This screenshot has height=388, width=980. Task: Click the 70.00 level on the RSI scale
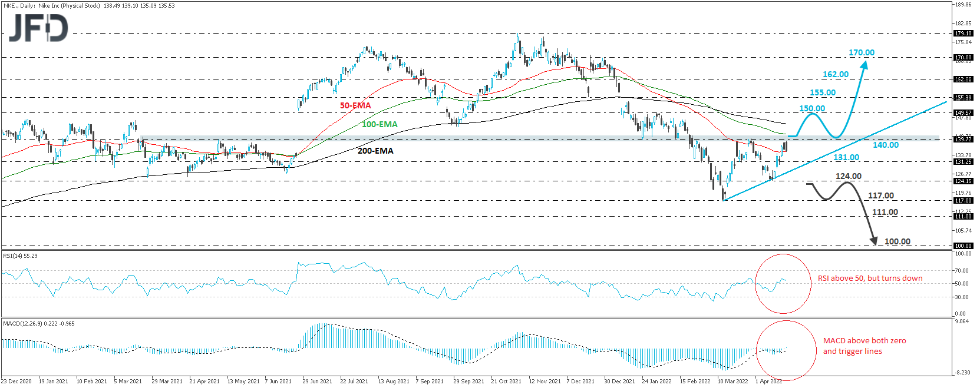point(961,271)
